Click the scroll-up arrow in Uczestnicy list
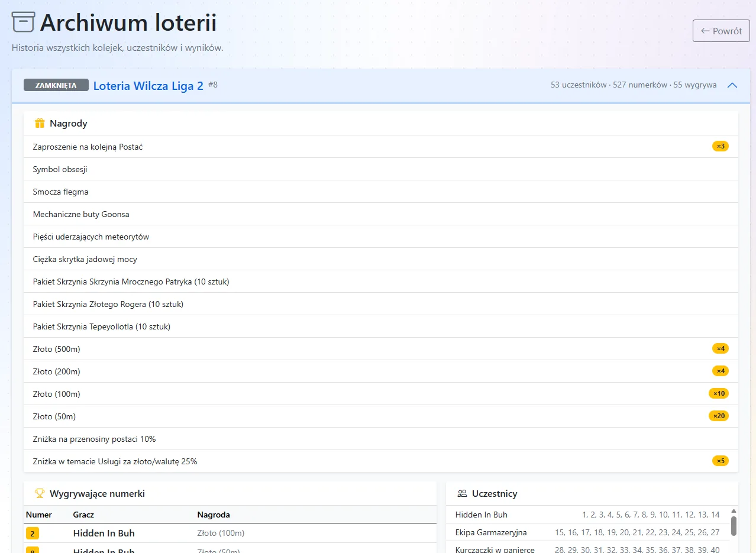Image resolution: width=756 pixels, height=553 pixels. [x=734, y=511]
